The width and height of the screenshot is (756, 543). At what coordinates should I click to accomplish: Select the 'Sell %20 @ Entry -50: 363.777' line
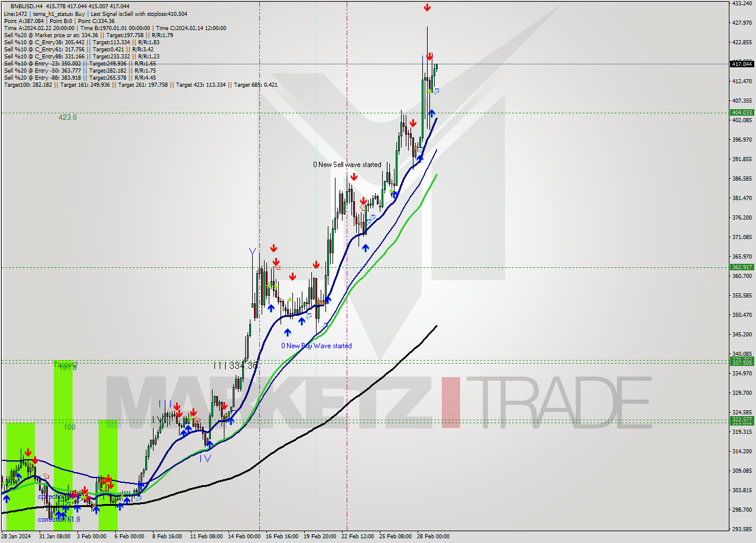tap(80, 70)
